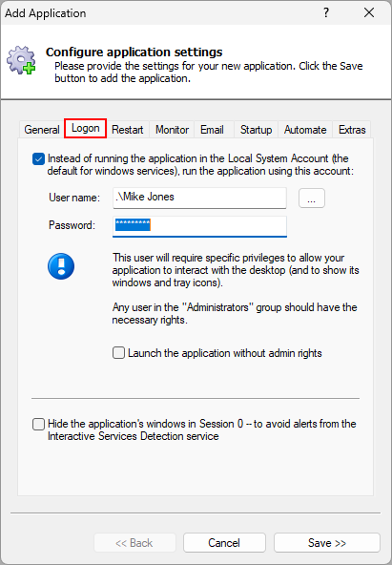Click the gear with plus application icon

tap(21, 60)
